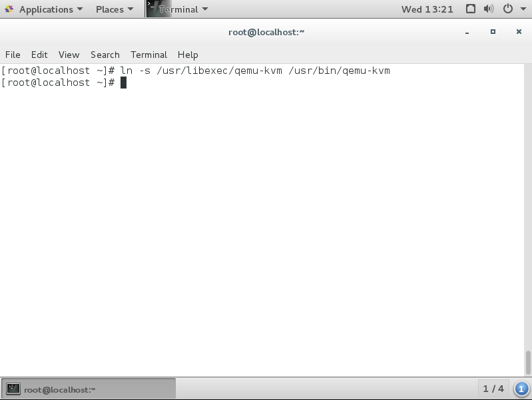The image size is (532, 400).
Task: Minimize the root@localhost terminal window
Action: (x=467, y=32)
